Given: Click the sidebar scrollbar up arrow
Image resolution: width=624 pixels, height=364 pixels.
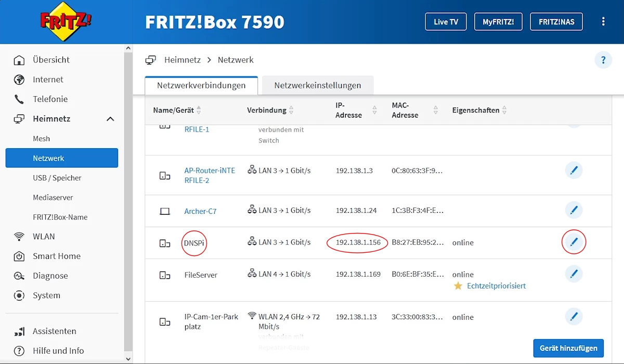Looking at the screenshot, I should coord(128,48).
